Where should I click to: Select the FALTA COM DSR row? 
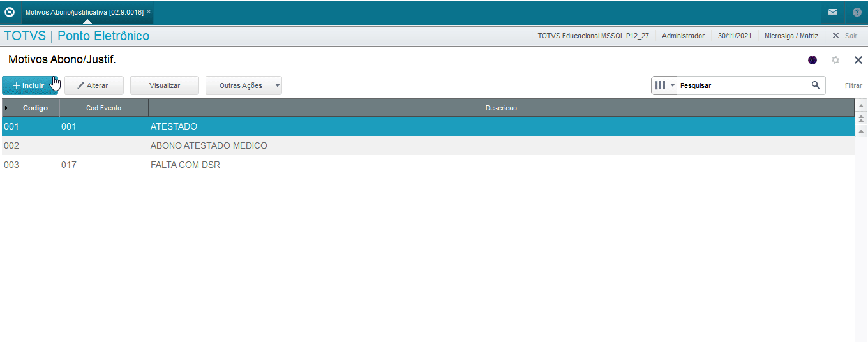pyautogui.click(x=428, y=165)
